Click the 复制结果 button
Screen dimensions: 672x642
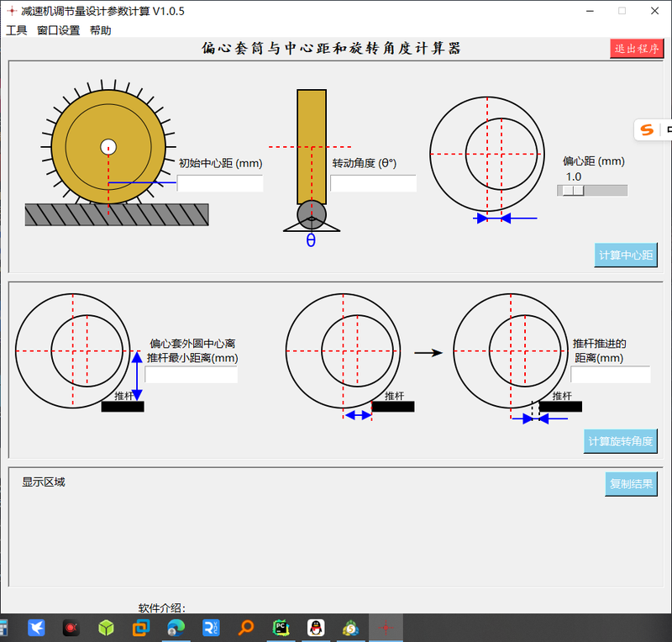[x=631, y=484]
